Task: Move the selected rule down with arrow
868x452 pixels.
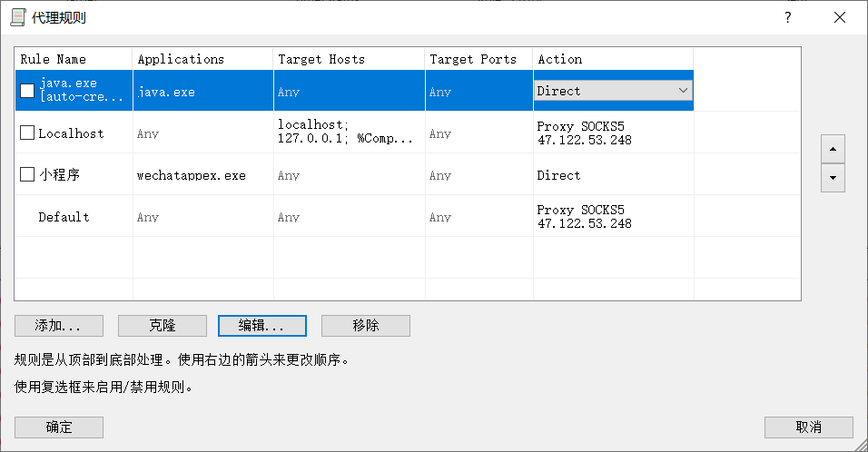Action: click(833, 178)
